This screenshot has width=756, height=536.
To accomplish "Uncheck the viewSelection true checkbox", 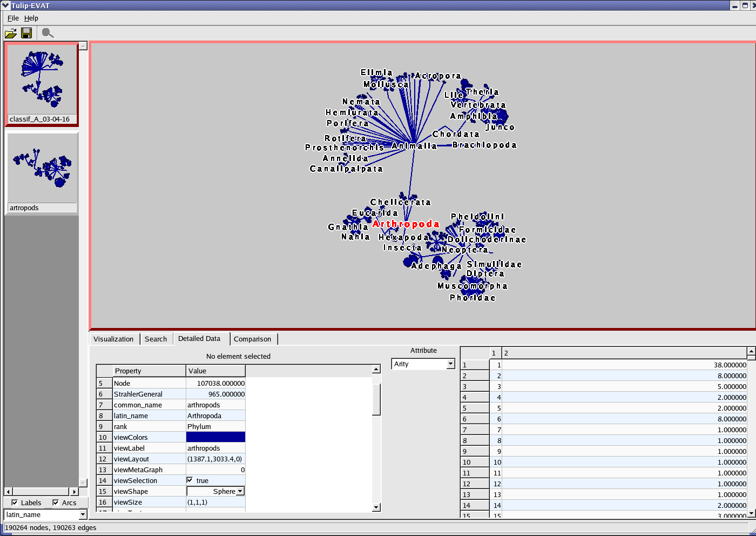I will [x=190, y=480].
